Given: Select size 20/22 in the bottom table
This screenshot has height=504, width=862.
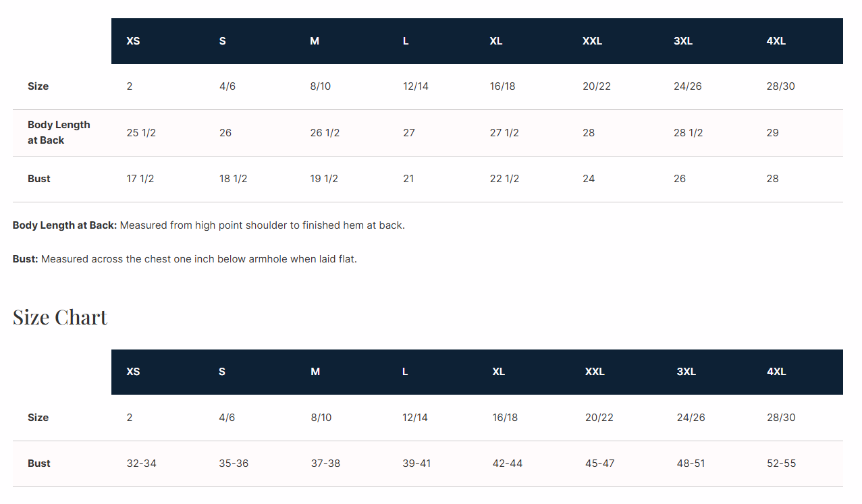Looking at the screenshot, I should (599, 418).
